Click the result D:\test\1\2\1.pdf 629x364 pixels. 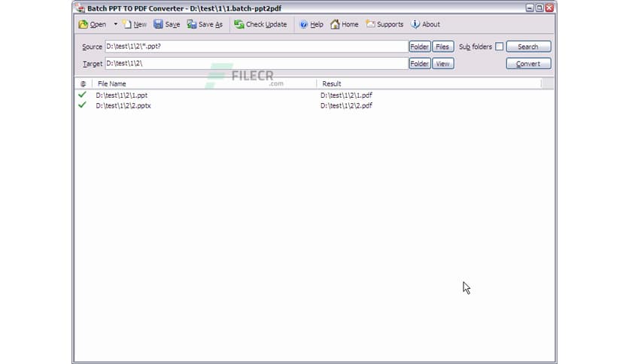[x=346, y=96]
